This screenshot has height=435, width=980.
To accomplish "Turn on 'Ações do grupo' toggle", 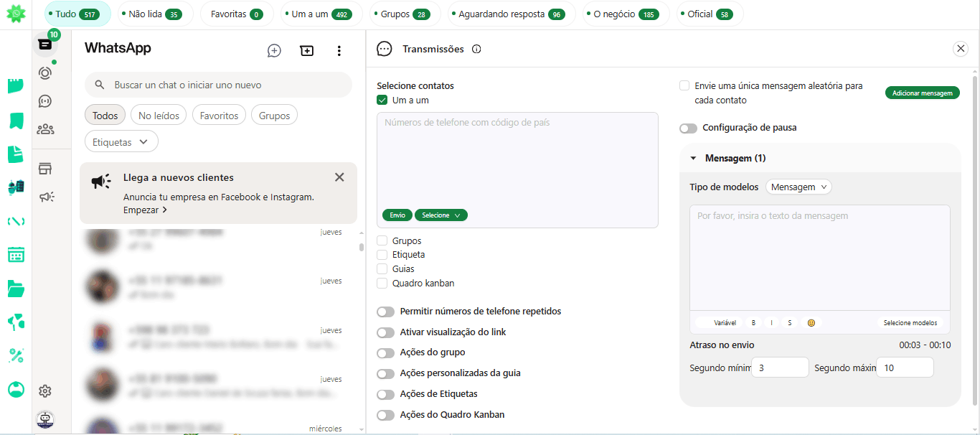I will tap(386, 353).
